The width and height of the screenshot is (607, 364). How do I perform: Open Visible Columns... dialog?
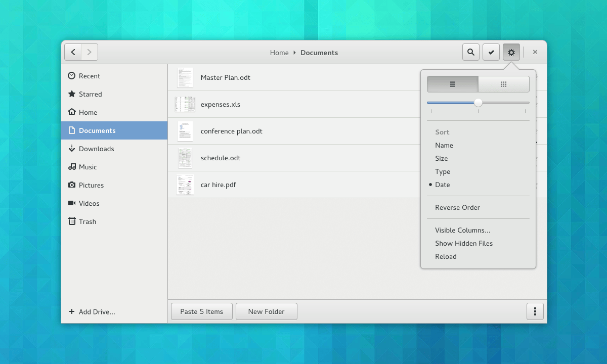point(462,230)
